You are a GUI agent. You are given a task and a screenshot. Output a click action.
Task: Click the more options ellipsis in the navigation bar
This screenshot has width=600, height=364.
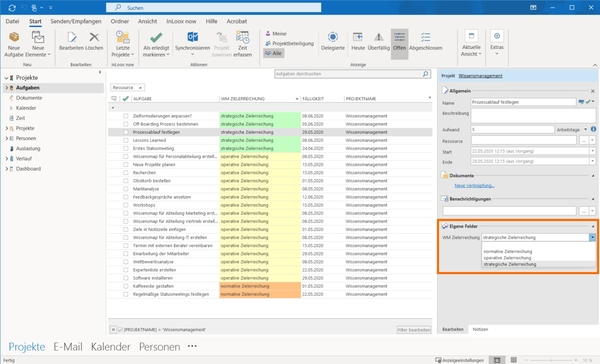(x=192, y=346)
